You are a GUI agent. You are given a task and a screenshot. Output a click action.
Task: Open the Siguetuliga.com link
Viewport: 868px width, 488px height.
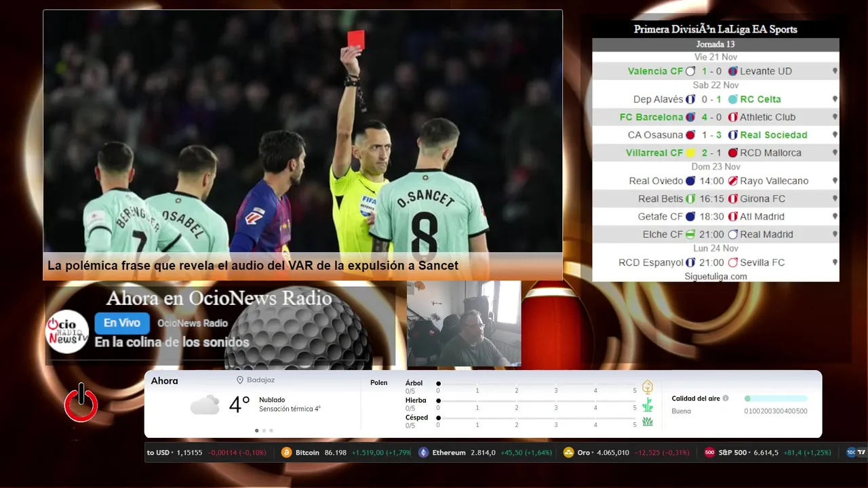(715, 277)
